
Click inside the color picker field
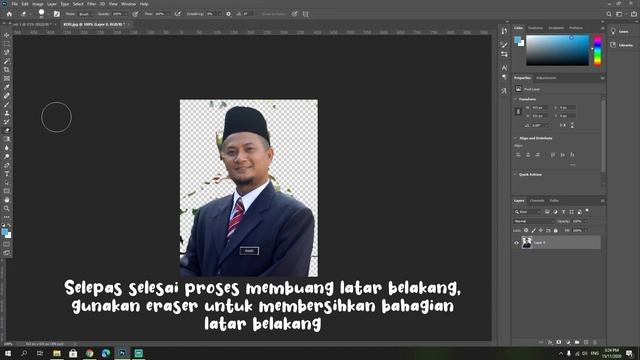pos(557,51)
